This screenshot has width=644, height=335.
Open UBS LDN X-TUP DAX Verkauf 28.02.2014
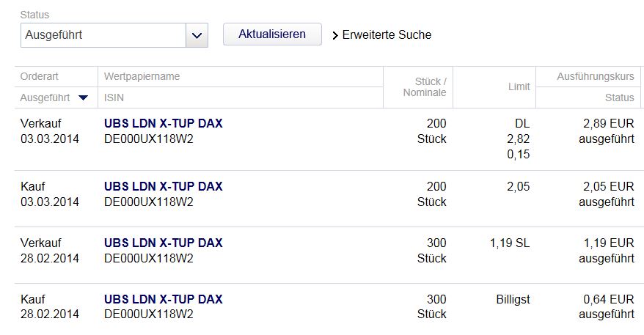click(163, 243)
